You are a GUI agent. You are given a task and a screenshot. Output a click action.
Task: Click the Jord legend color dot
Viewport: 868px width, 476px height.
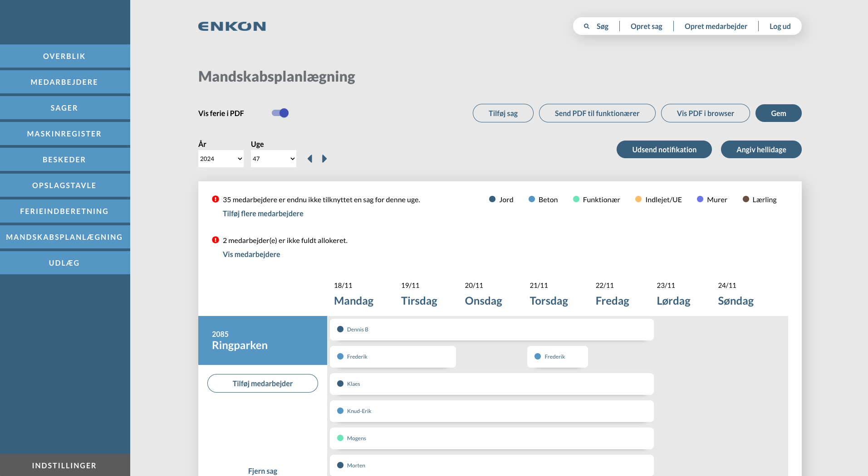tap(492, 199)
